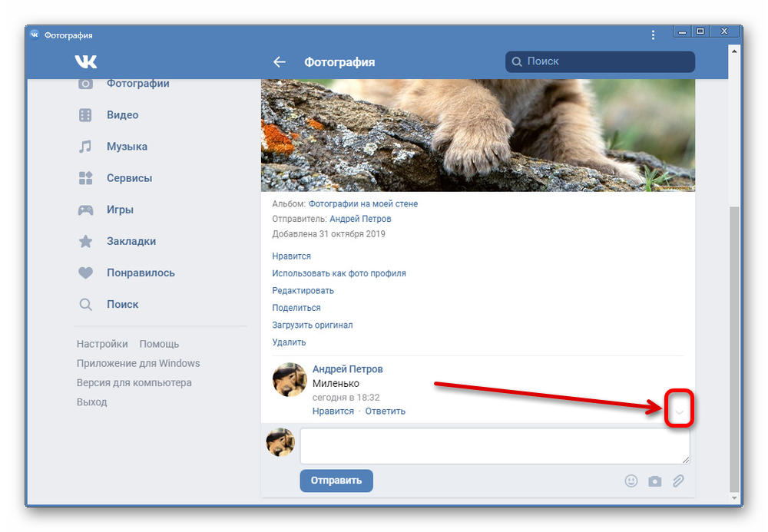Close the VK window
768x532 pixels.
724,31
